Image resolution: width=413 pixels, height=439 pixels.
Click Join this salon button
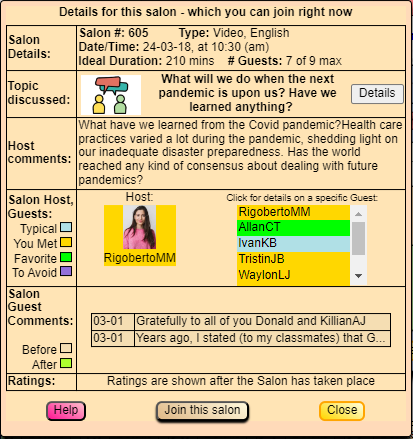(x=202, y=411)
